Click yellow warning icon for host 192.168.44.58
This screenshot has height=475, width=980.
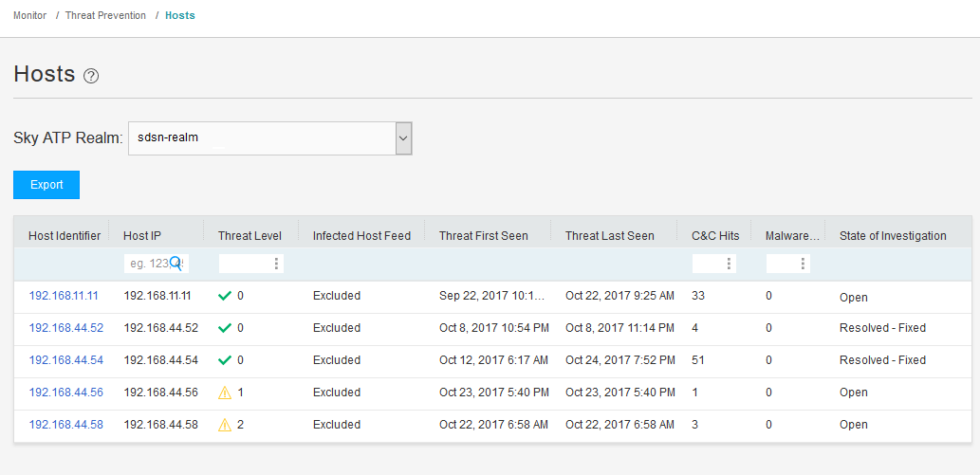coord(225,425)
